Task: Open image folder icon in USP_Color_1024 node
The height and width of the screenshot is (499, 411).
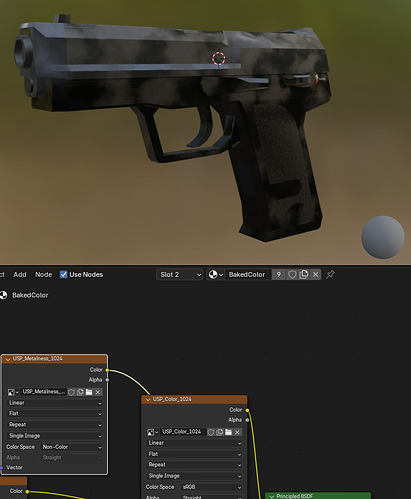Action: coord(228,432)
